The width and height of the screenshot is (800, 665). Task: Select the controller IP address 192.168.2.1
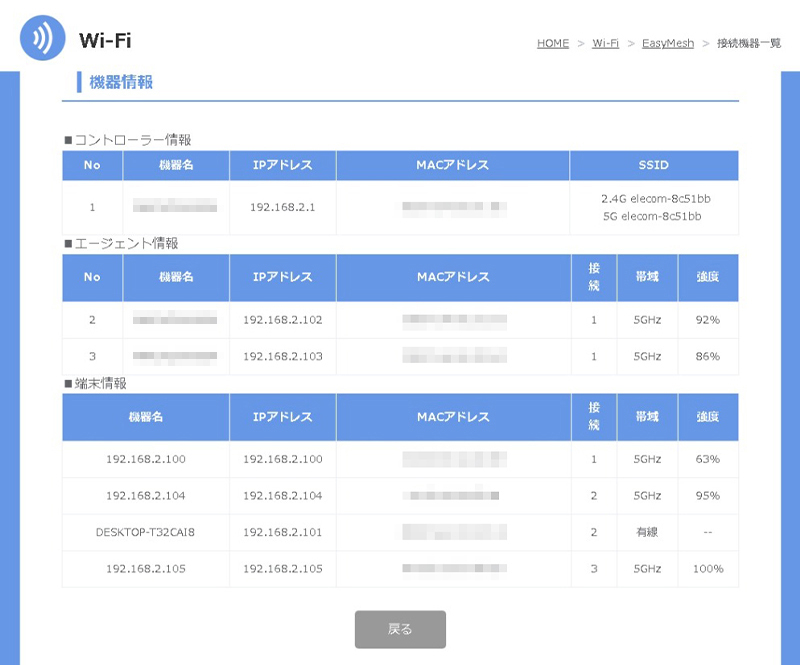[282, 208]
